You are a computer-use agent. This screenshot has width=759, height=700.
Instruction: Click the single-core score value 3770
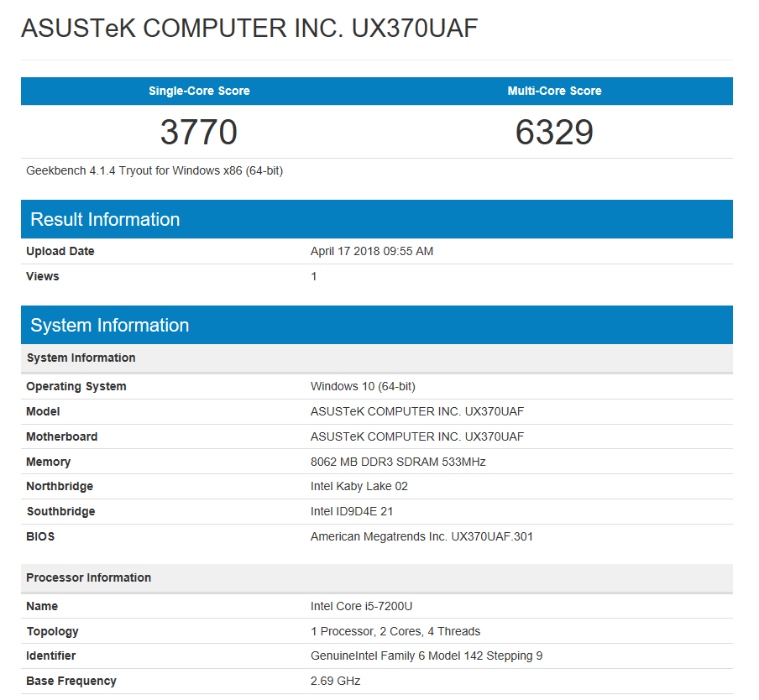click(x=199, y=132)
